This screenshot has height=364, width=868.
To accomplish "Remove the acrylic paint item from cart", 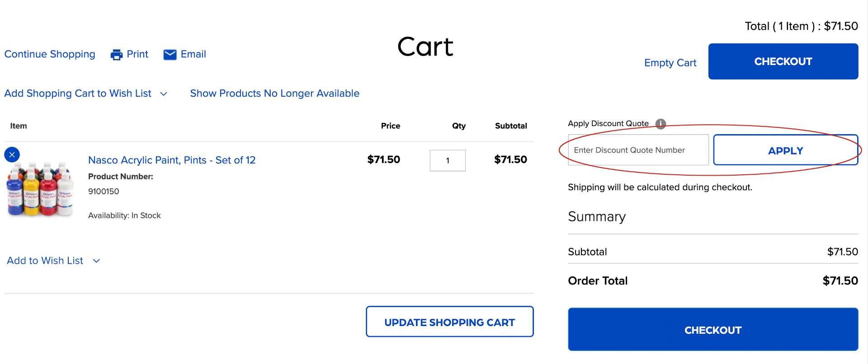I will (12, 154).
